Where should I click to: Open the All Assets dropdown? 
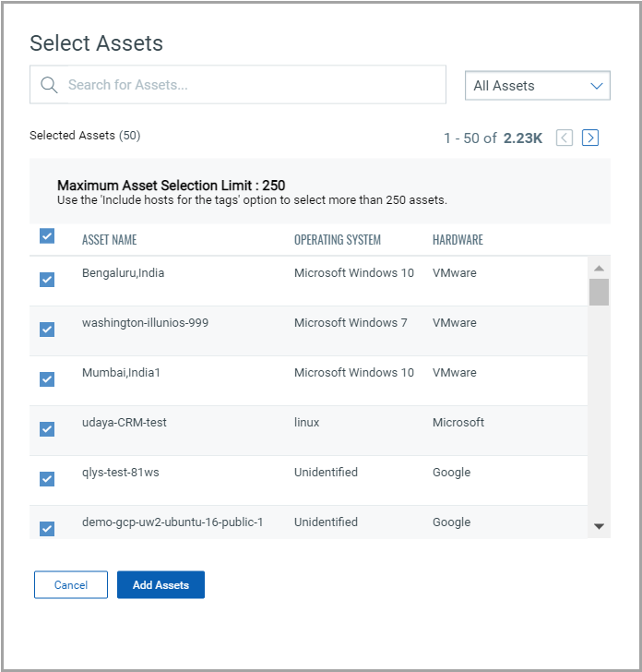[538, 85]
